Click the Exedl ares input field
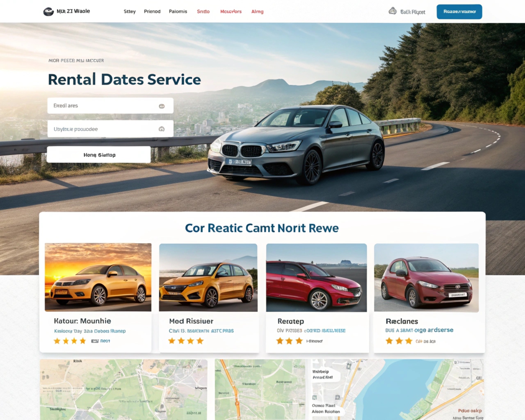525x420 pixels. coord(110,105)
